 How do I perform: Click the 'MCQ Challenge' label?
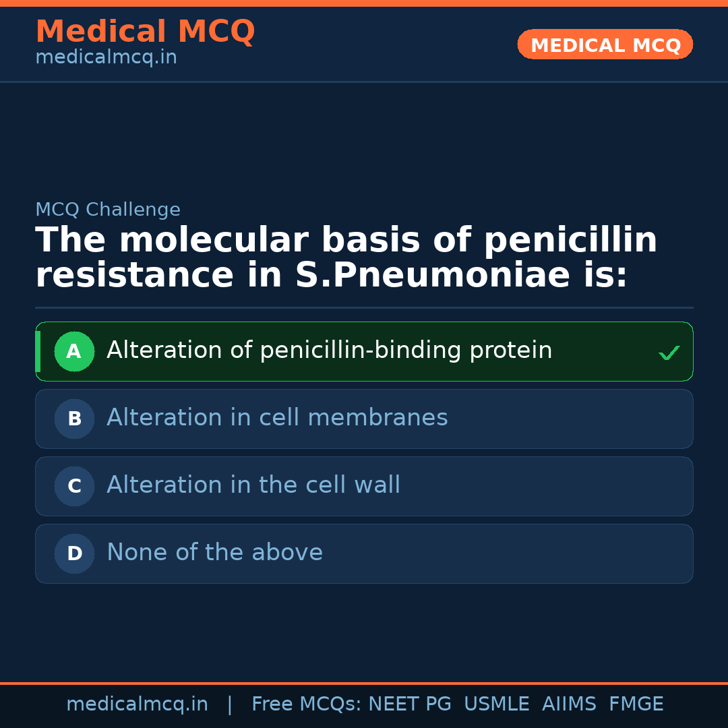pos(108,210)
